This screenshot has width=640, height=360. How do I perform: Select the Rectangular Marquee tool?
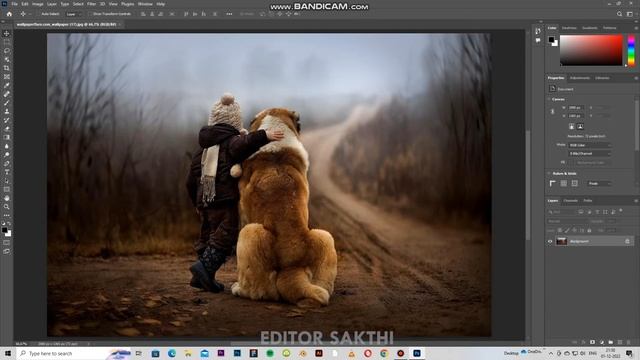point(7,42)
